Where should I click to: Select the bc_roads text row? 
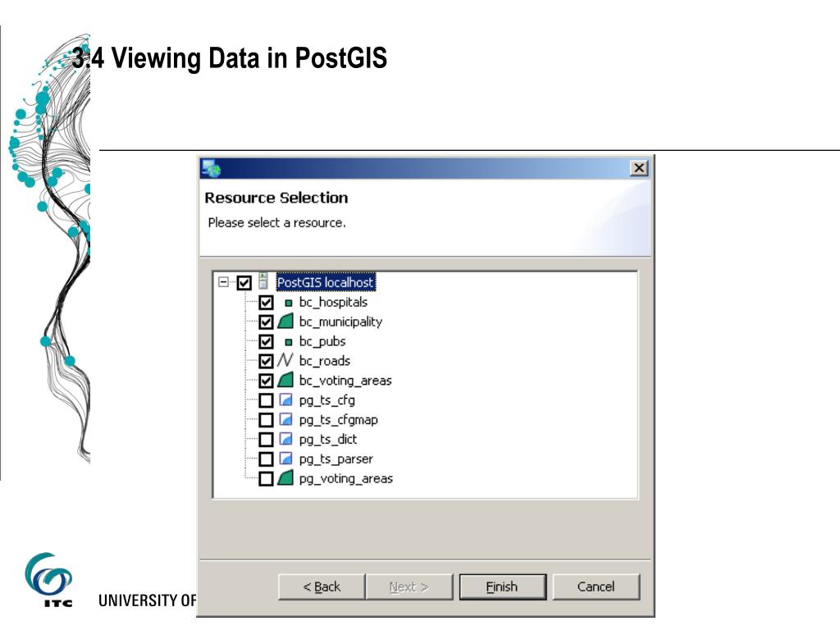click(325, 361)
